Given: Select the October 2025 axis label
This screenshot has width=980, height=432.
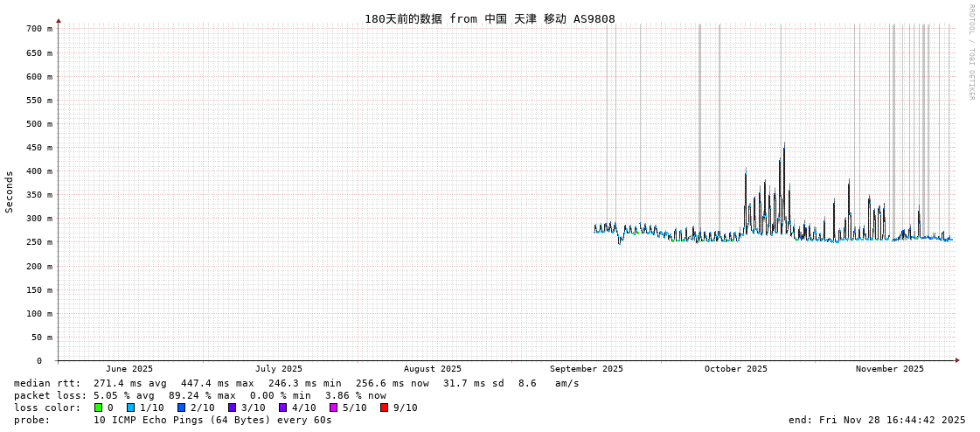Looking at the screenshot, I should [x=735, y=369].
